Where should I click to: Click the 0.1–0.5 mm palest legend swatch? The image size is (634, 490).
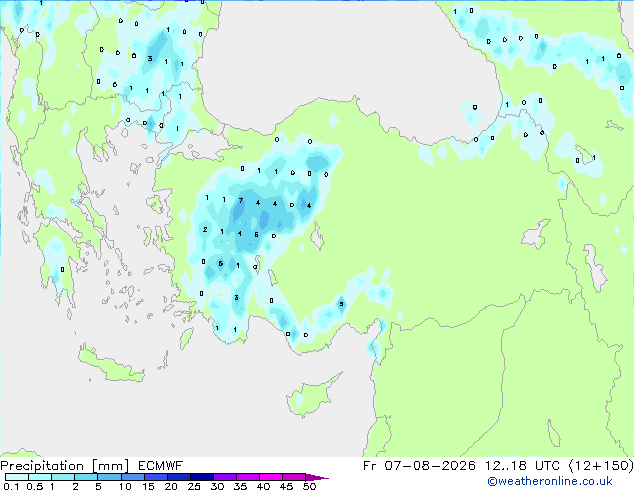click(17, 477)
